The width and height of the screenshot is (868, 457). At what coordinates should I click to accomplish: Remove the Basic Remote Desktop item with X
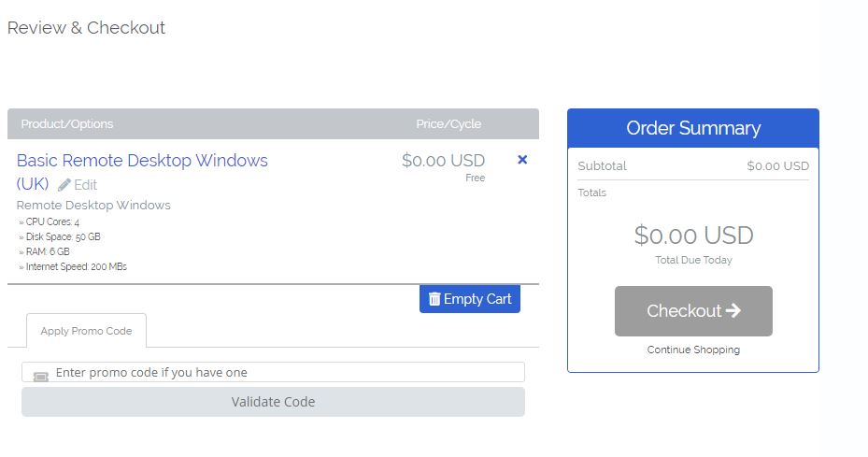[x=522, y=160]
